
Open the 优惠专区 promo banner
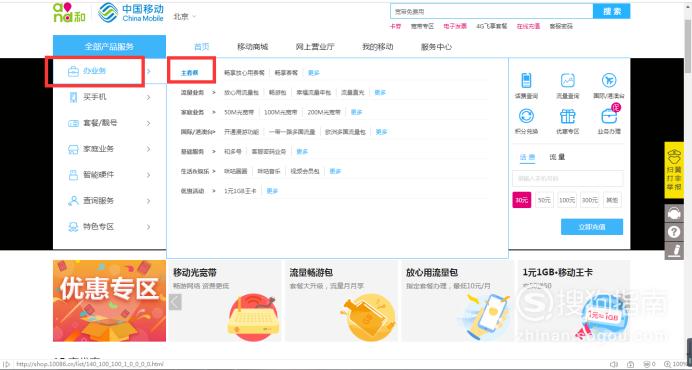pyautogui.click(x=109, y=301)
